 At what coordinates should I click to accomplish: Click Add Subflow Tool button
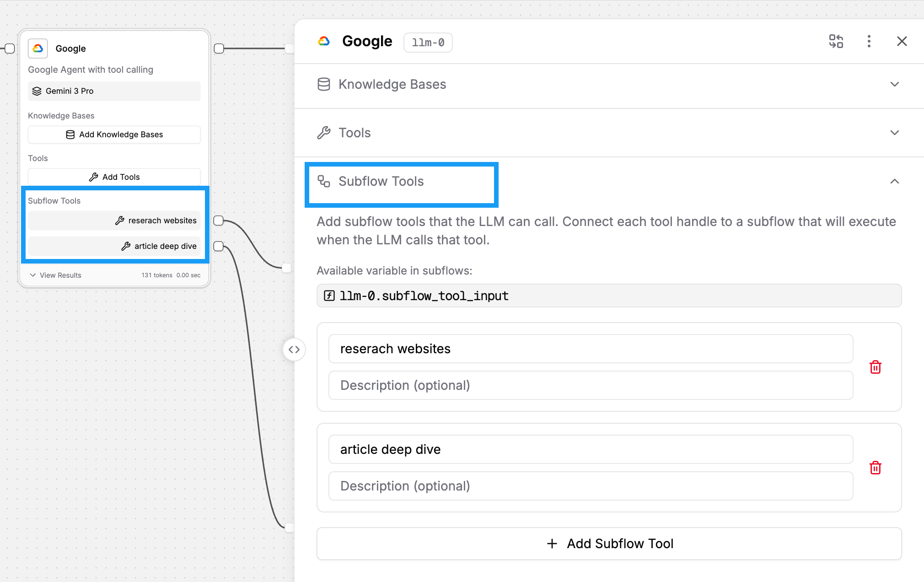click(609, 544)
